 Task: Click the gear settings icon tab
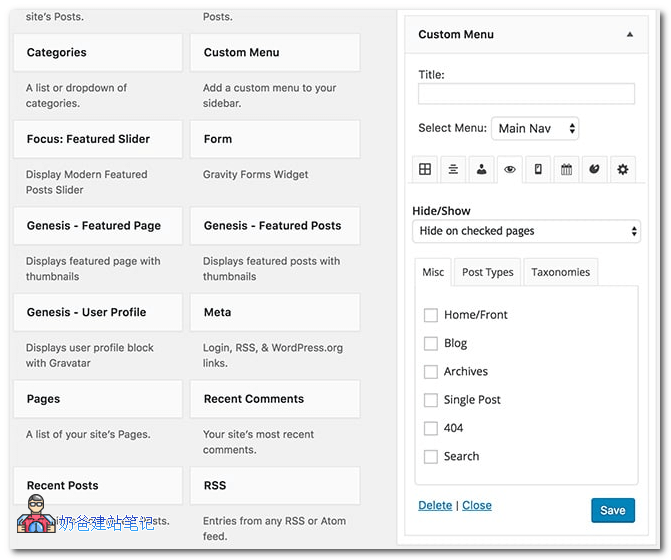pyautogui.click(x=623, y=170)
